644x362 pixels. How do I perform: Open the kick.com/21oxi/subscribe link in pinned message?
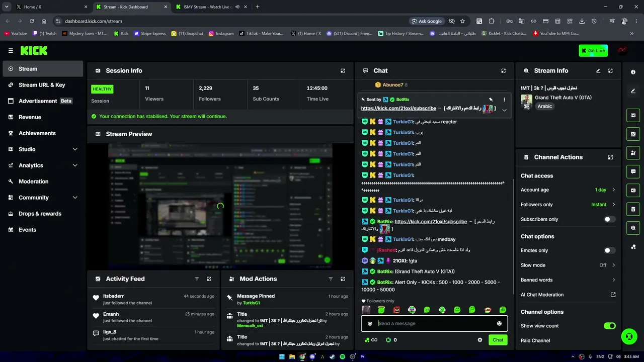coord(398,108)
